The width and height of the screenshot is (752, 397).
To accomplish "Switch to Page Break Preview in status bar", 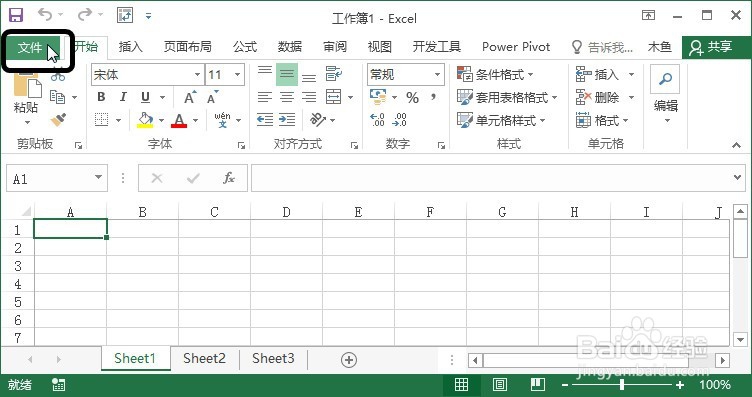I will click(538, 385).
